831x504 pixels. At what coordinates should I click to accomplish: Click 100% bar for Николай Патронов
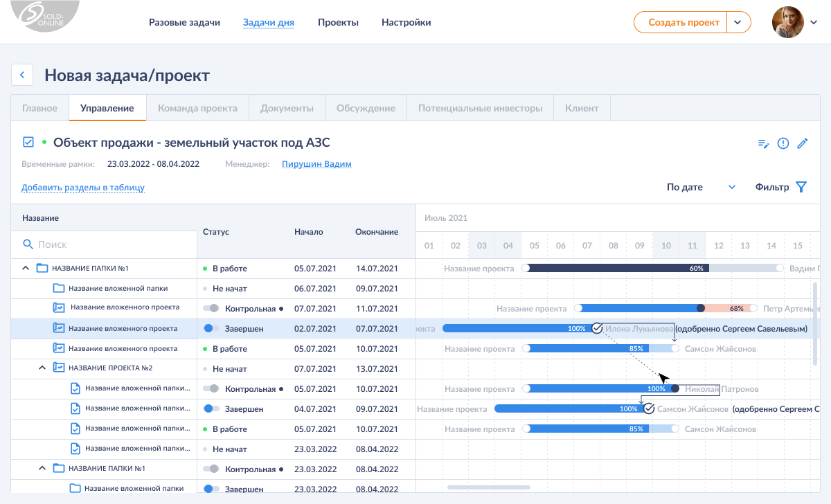pos(601,389)
